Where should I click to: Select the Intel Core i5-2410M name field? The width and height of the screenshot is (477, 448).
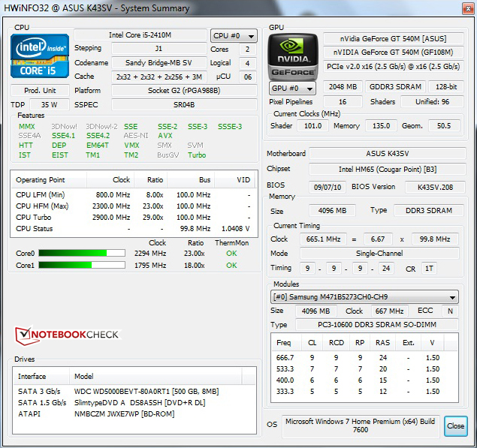pos(140,35)
